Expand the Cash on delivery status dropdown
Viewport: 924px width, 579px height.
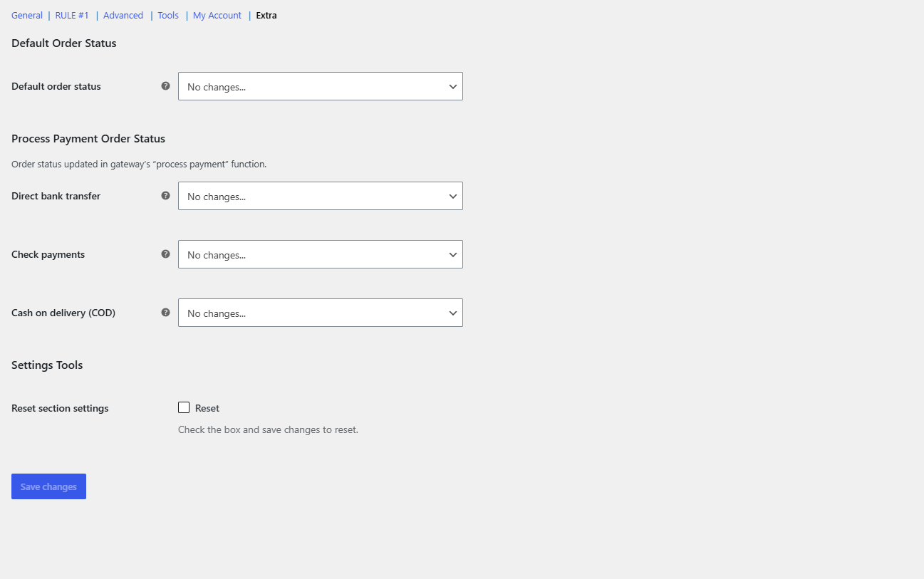coord(321,313)
